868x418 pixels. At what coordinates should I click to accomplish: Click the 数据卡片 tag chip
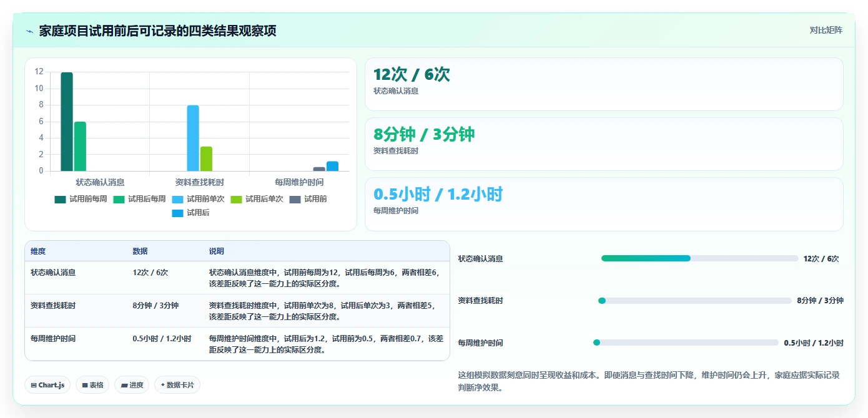click(177, 385)
